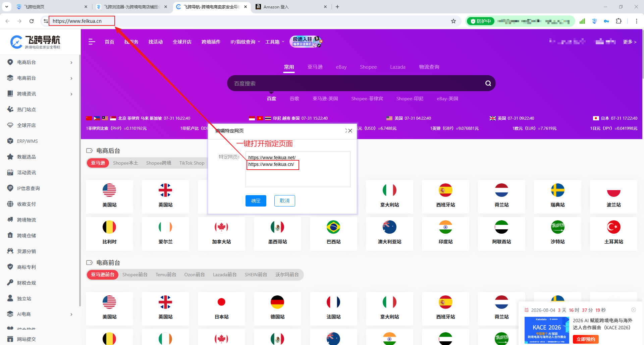This screenshot has width=644, height=345.
Task: Open a new browser tab
Action: 337,7
